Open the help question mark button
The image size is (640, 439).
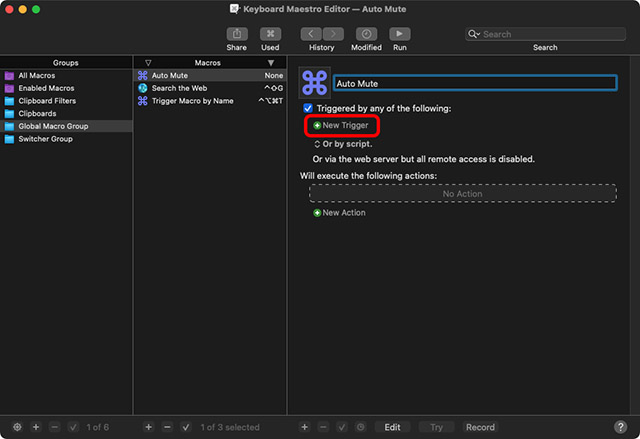[620, 427]
